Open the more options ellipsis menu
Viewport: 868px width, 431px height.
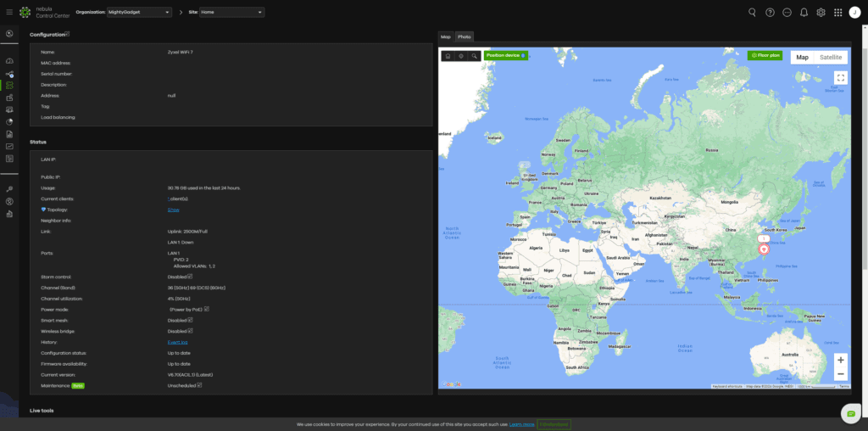[787, 12]
